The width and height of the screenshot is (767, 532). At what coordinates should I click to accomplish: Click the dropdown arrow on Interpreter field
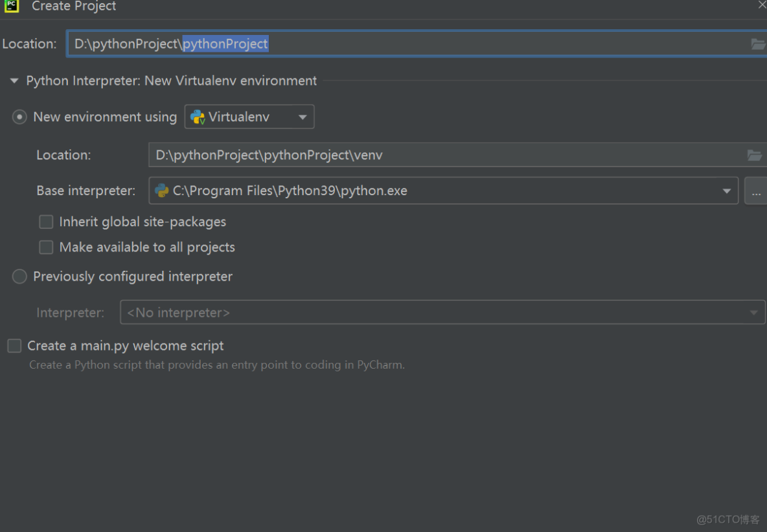[x=755, y=312]
